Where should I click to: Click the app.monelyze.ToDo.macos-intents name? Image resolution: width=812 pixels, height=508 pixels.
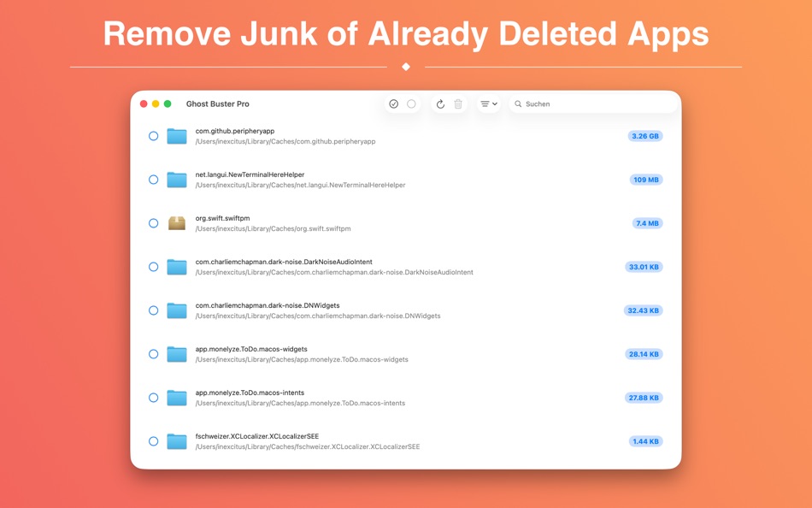[x=250, y=393]
